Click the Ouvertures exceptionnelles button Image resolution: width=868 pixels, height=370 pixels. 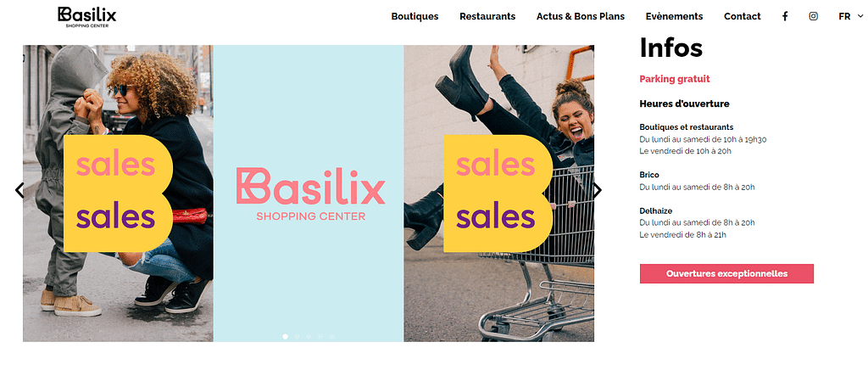726,273
